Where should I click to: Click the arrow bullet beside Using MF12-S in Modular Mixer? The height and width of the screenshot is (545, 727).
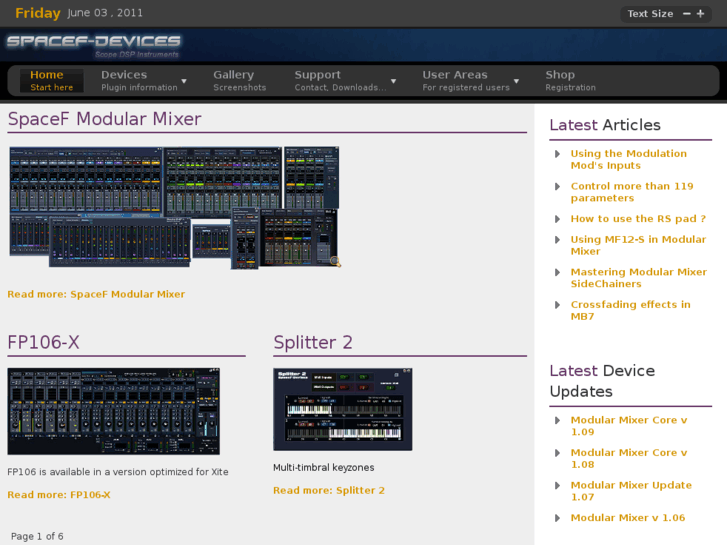point(557,240)
